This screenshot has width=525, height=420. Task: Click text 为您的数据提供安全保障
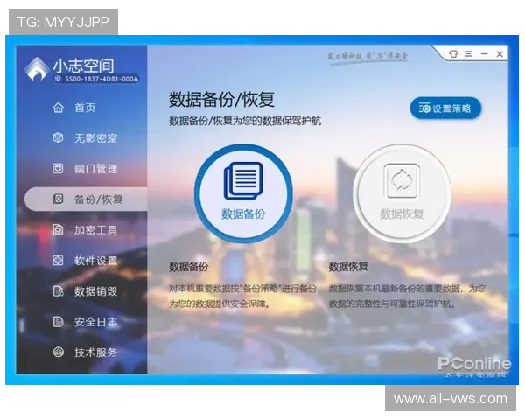(220, 304)
